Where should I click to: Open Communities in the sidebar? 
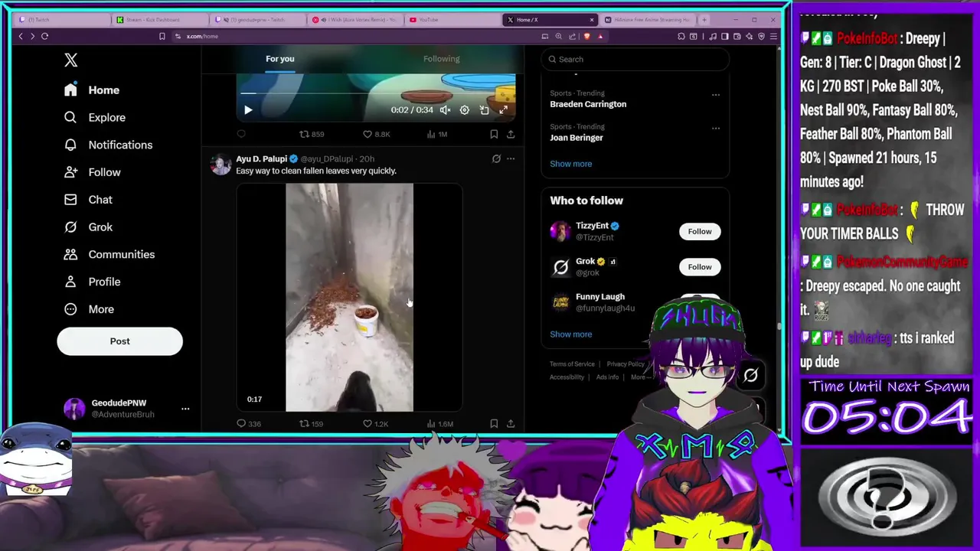pos(109,255)
